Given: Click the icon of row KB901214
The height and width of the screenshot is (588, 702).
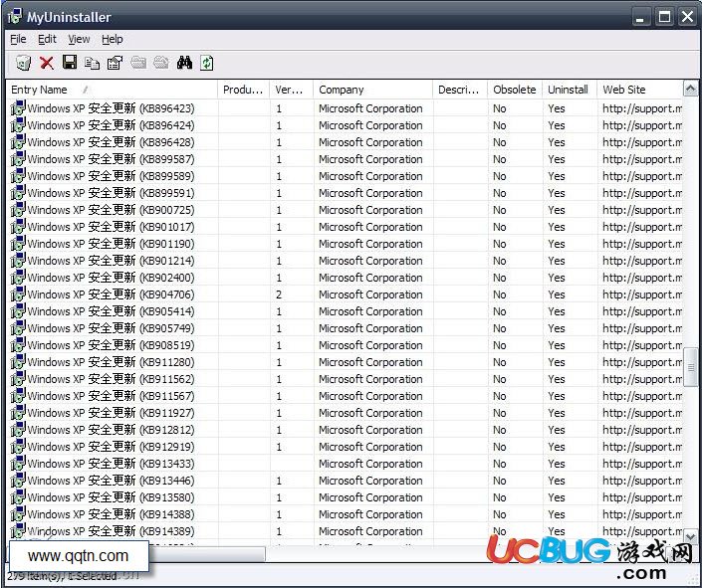Looking at the screenshot, I should (18, 261).
